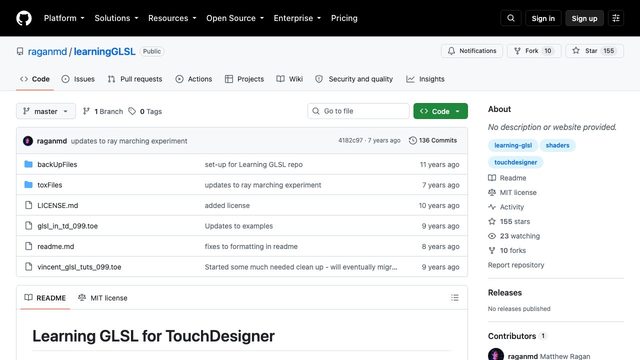Open the 155 stars link
Screen dimensions: 640x360
coord(509,221)
